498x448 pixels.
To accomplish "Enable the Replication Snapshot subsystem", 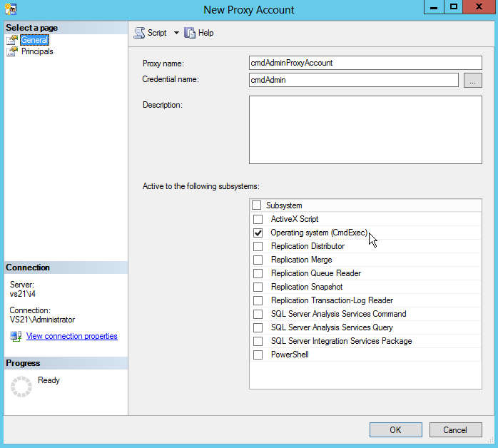I will coord(258,287).
